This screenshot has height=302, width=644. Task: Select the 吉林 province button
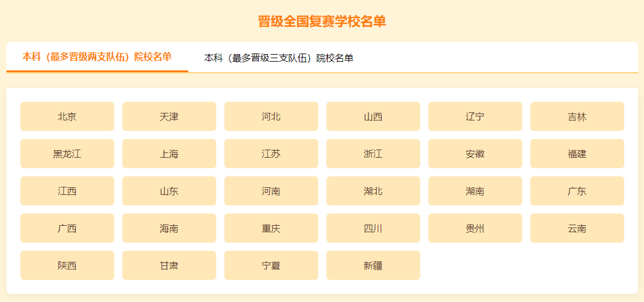coord(577,116)
